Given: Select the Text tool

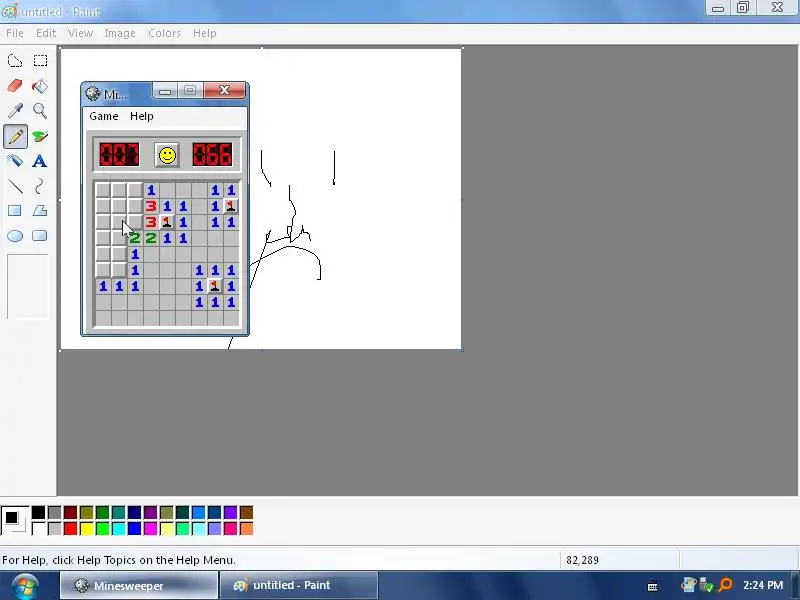Looking at the screenshot, I should click(x=40, y=161).
